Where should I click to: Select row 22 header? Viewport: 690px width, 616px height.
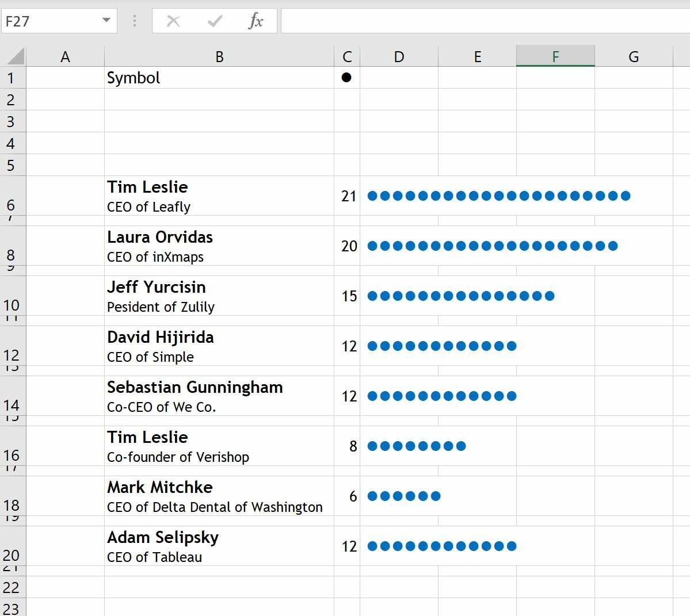tap(13, 587)
